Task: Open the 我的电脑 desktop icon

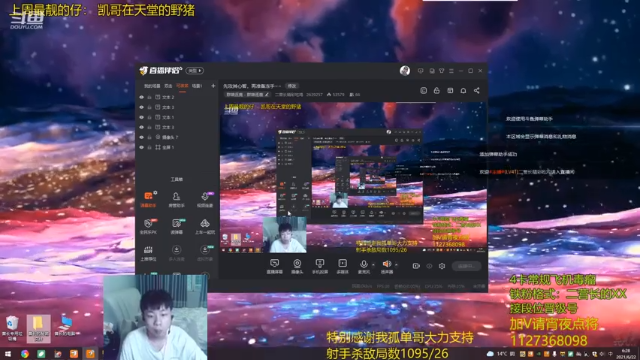Action: point(65,326)
